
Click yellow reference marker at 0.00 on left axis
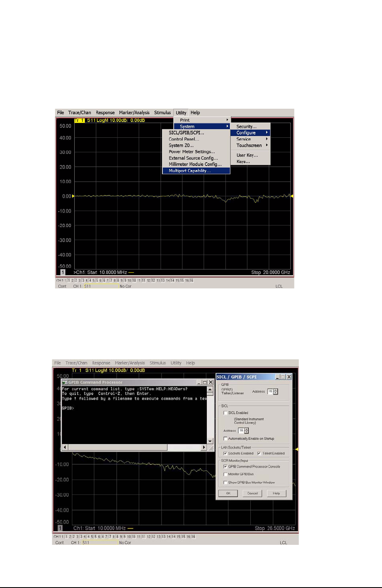coord(74,196)
